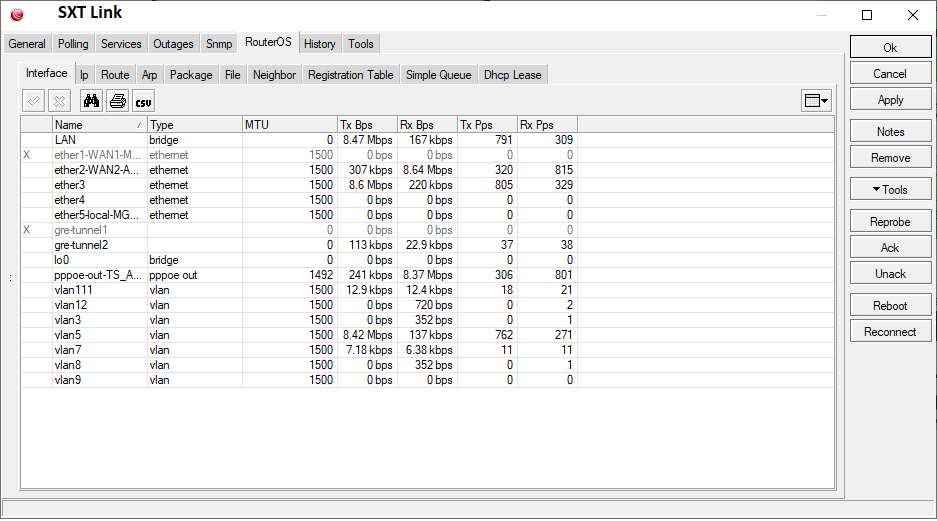Select the RouterOS tab
937x521 pixels.
point(268,42)
